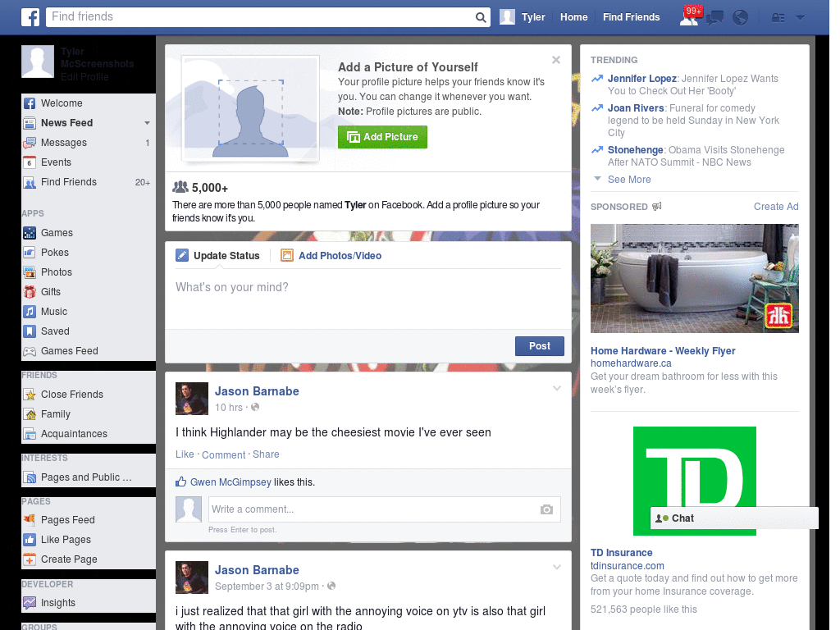The width and height of the screenshot is (840, 630).
Task: Click the Family house icon
Action: click(x=30, y=414)
